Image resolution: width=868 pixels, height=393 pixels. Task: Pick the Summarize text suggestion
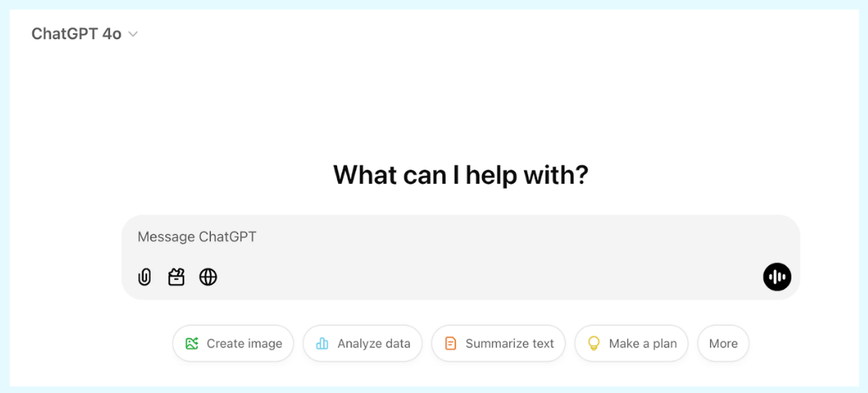498,343
